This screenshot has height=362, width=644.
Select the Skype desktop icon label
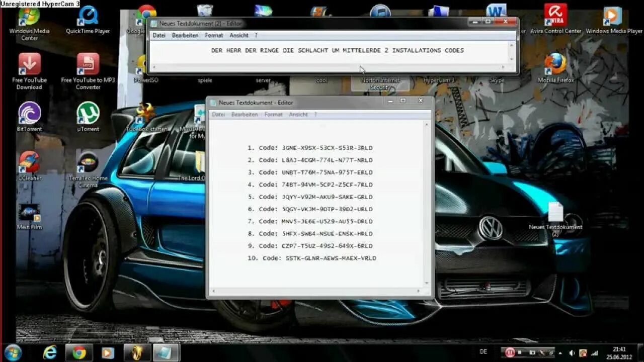tap(497, 80)
